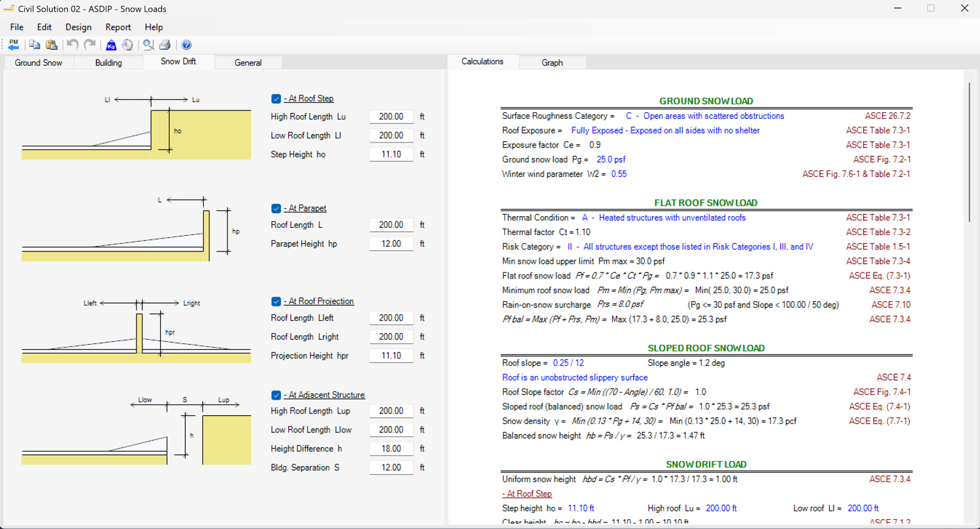Click the 'ASCE Eq. (7.7-1)' reference text

tap(880, 421)
